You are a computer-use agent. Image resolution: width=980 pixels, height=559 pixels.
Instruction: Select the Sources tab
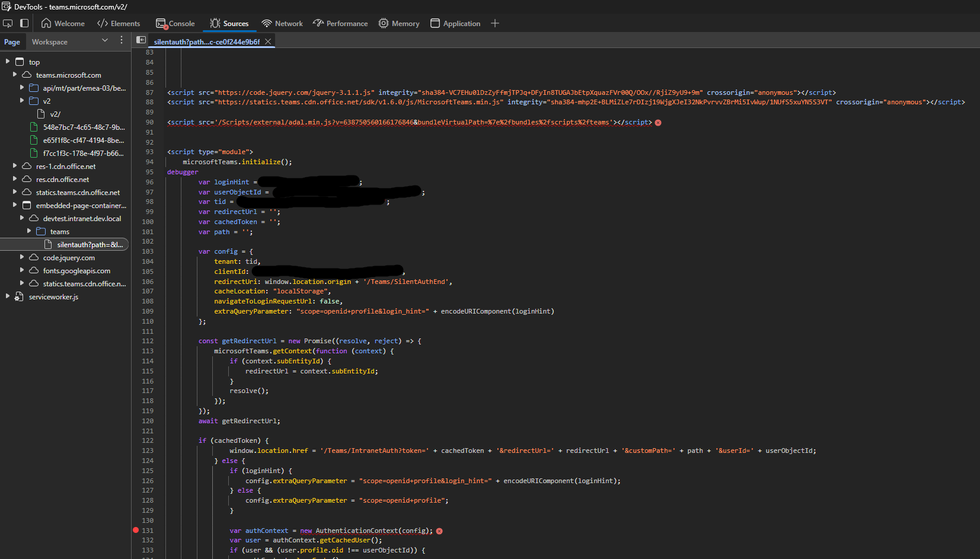(229, 24)
